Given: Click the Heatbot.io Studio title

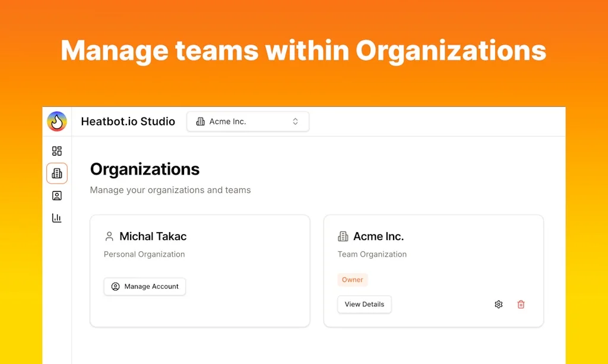Looking at the screenshot, I should click(128, 122).
